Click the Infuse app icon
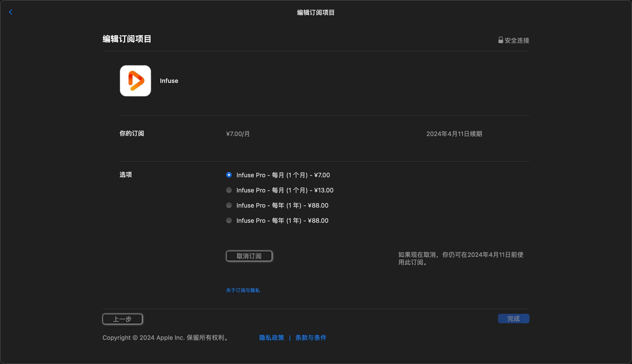The image size is (632, 364). coord(135,81)
